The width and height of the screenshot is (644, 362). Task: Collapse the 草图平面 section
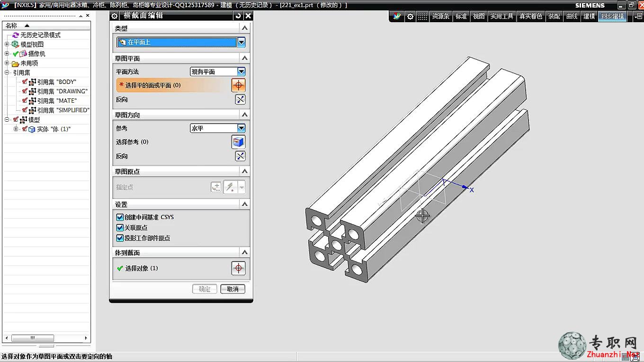[245, 58]
